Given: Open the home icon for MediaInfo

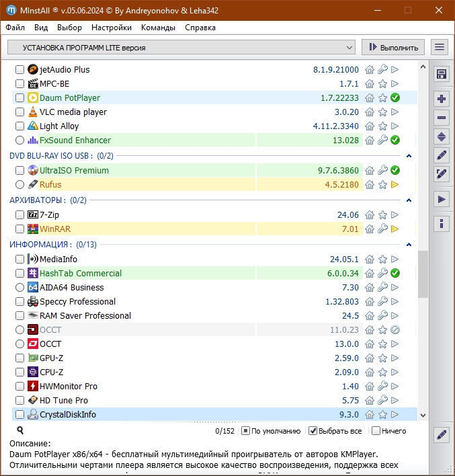Looking at the screenshot, I should [370, 260].
